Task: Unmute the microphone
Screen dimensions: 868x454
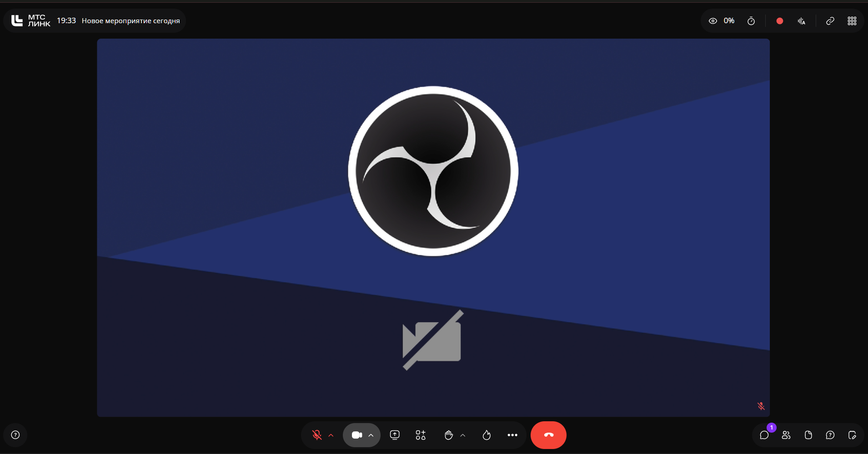Action: pos(317,435)
